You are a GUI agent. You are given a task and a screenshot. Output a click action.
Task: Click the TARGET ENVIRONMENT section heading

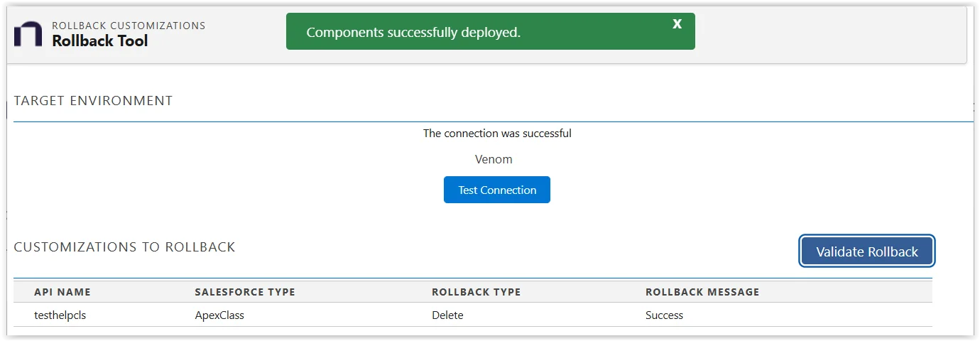point(93,101)
